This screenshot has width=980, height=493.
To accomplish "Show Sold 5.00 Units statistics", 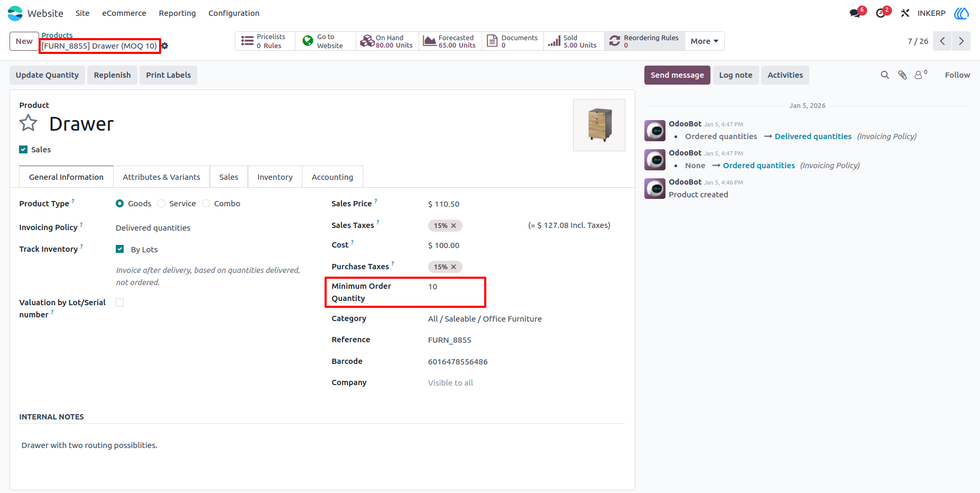I will (574, 41).
